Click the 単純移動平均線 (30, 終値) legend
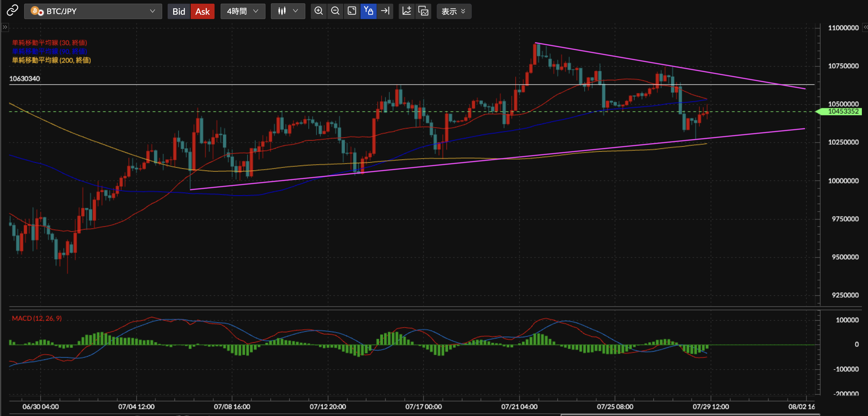Screen dimensions: 868x416 tap(50, 43)
